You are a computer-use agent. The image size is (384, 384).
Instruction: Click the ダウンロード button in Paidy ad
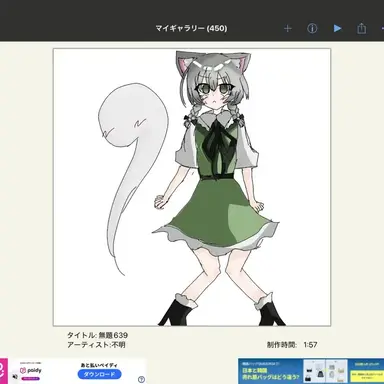99,374
